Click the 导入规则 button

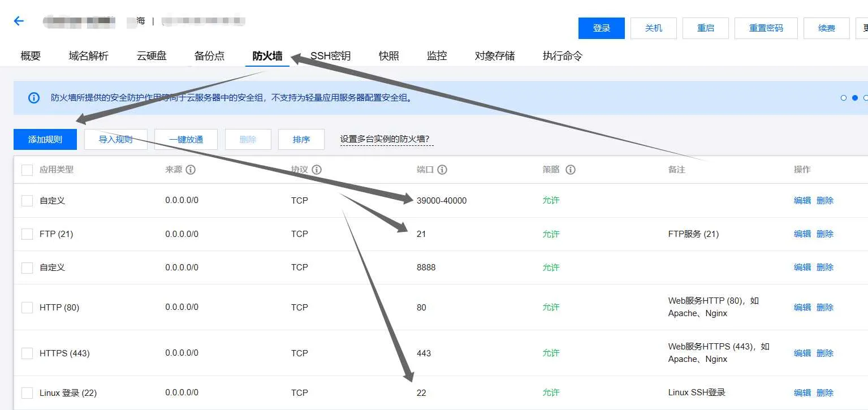pos(116,139)
